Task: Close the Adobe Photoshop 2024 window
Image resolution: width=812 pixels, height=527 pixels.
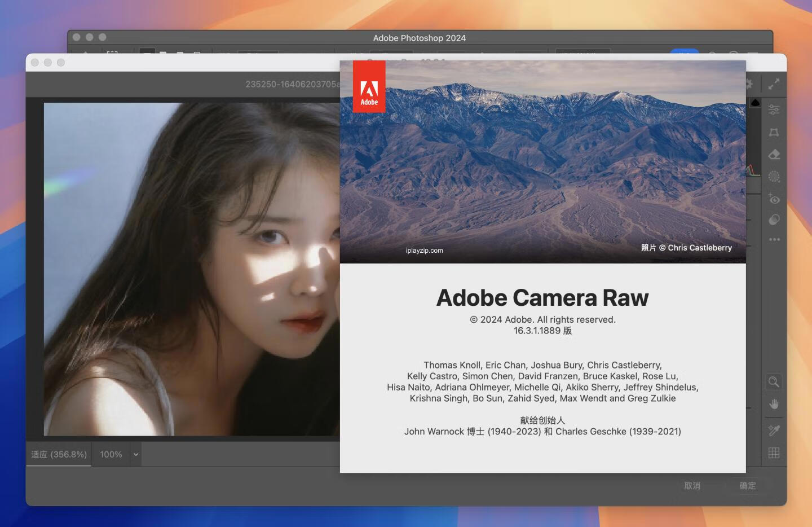Action: click(77, 37)
